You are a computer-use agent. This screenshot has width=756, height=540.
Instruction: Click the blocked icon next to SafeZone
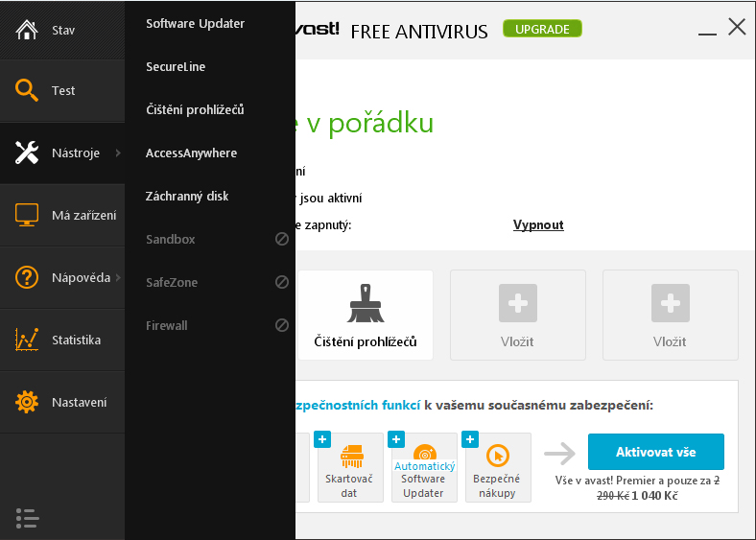tap(282, 282)
